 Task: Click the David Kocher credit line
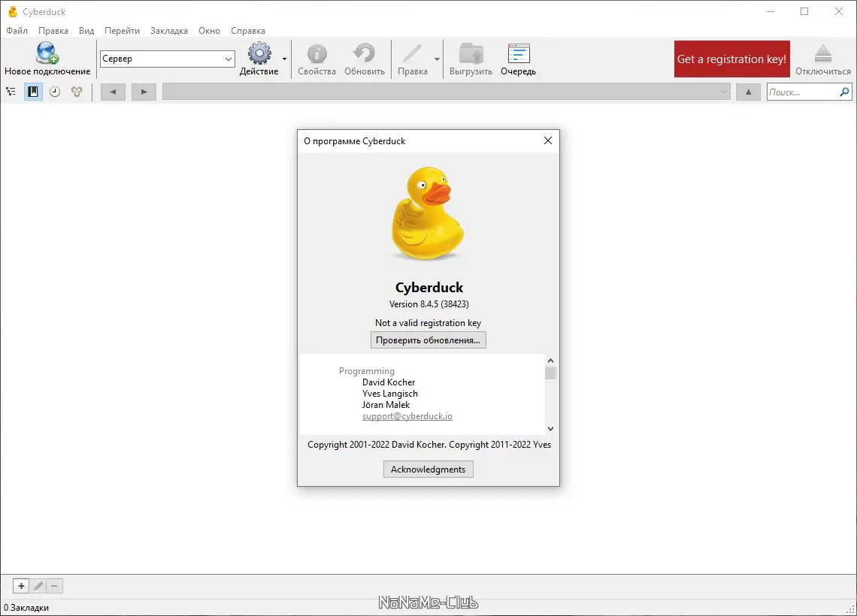click(389, 382)
